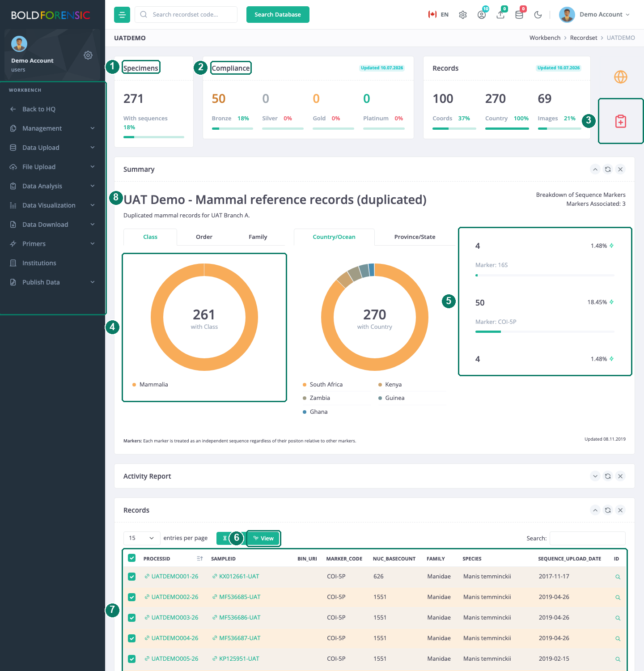Screen dimensions: 644x671
Task: Expand the Management sidebar menu
Action: click(53, 128)
